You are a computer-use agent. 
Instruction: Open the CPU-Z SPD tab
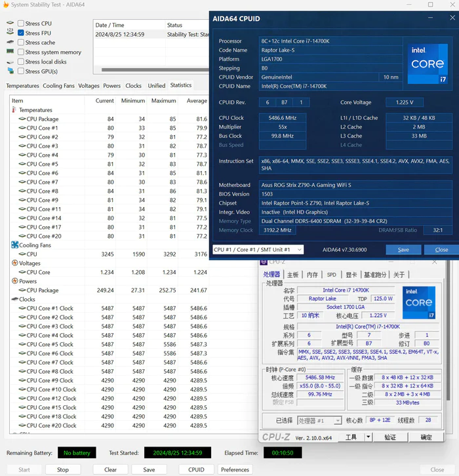(332, 275)
